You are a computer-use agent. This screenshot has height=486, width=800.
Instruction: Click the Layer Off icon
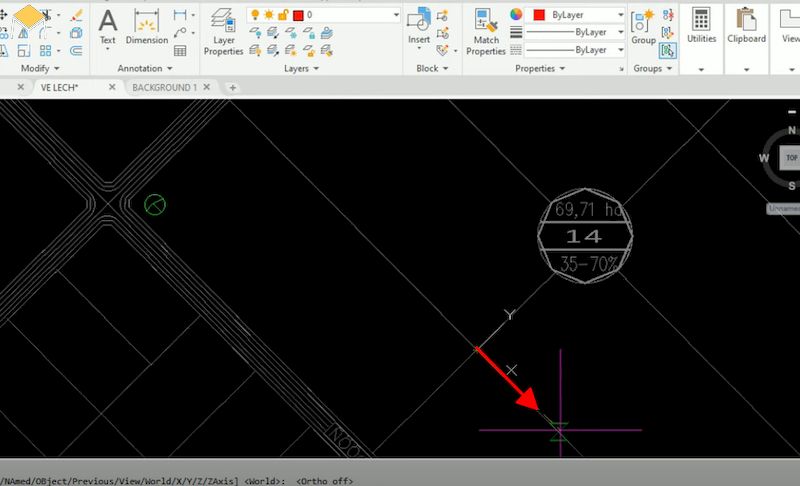(x=256, y=34)
